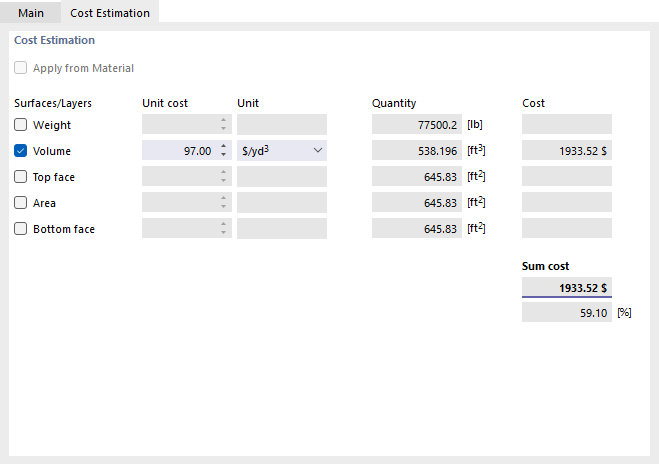Click the Volume quantity field 538.196

pos(417,151)
